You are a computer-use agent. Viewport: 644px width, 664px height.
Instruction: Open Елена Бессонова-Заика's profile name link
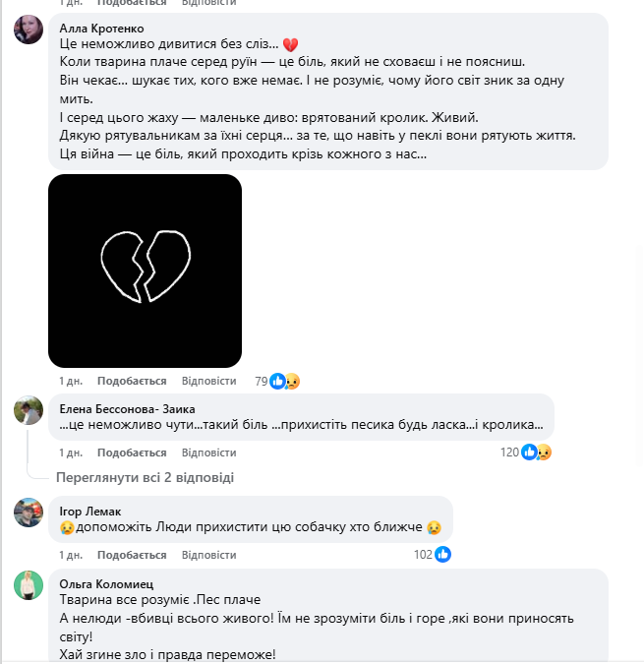click(127, 408)
